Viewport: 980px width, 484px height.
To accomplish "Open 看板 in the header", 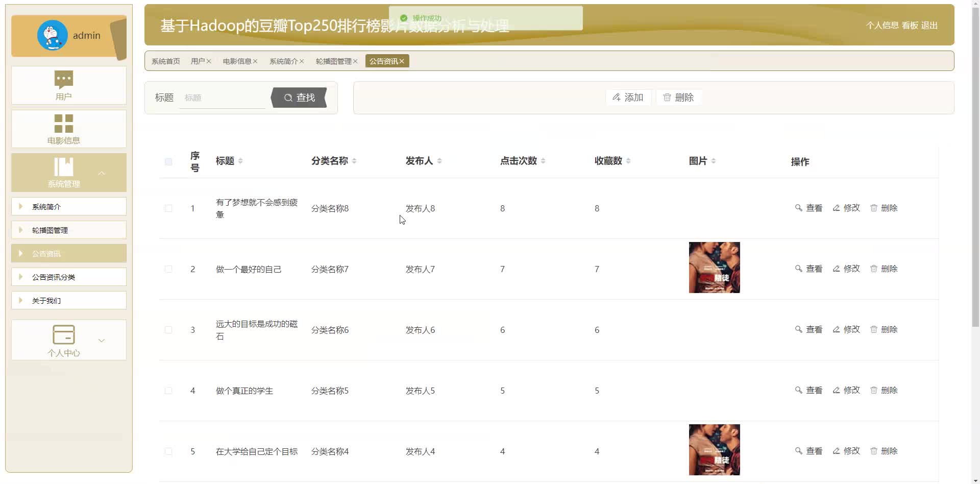I will 910,25.
